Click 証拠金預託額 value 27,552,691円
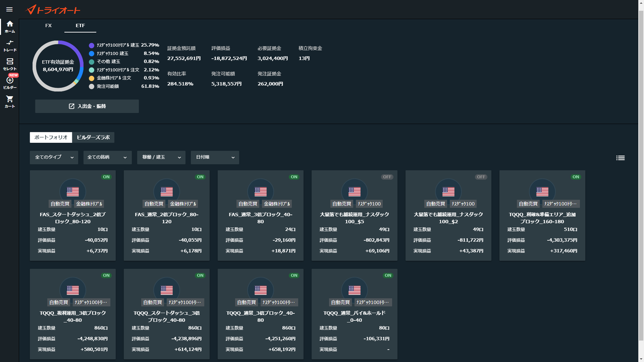The height and width of the screenshot is (362, 644). (x=184, y=58)
